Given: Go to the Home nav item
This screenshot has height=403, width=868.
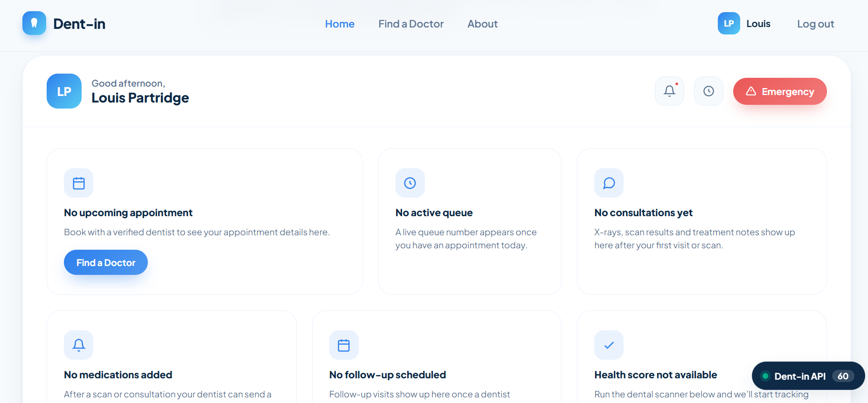Looking at the screenshot, I should [x=340, y=24].
